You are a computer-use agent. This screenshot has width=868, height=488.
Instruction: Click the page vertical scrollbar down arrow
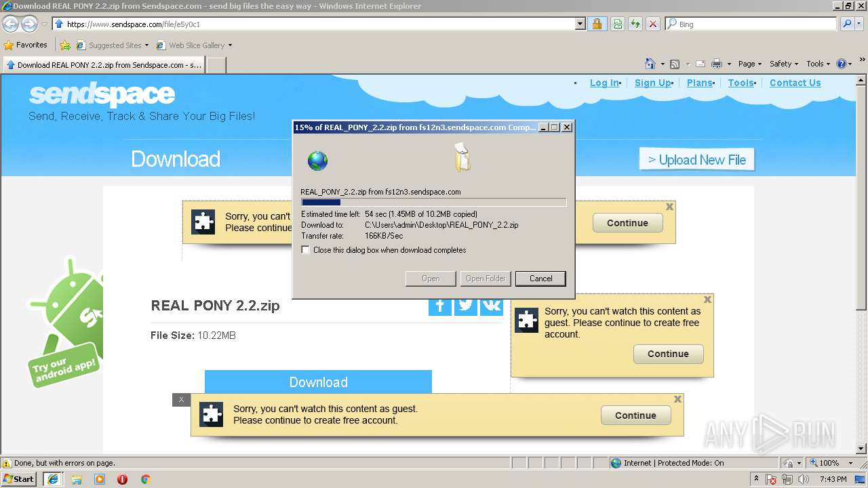point(862,448)
